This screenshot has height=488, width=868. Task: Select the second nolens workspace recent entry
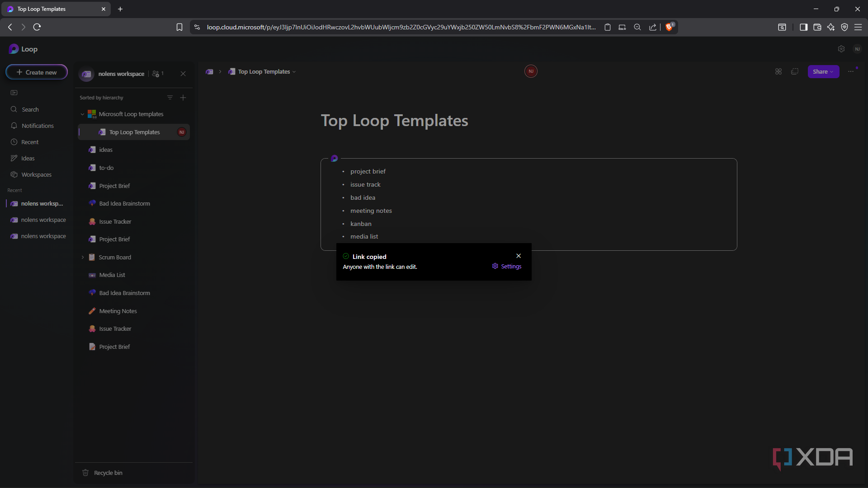pos(37,220)
